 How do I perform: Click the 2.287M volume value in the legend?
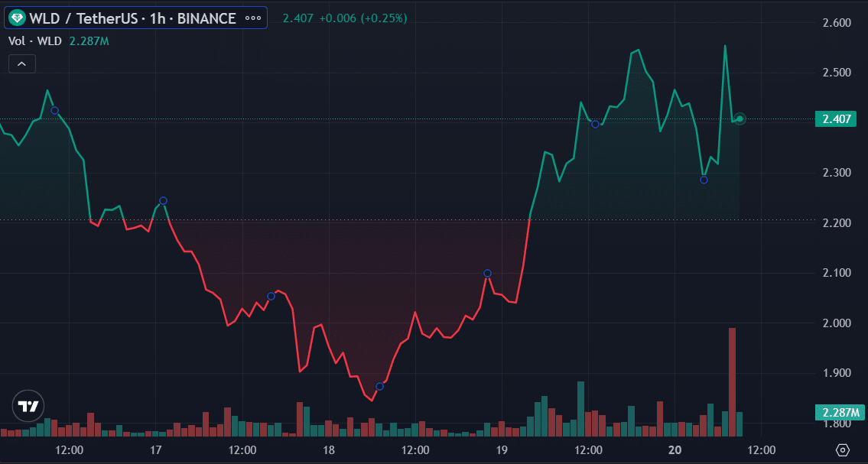[x=89, y=41]
